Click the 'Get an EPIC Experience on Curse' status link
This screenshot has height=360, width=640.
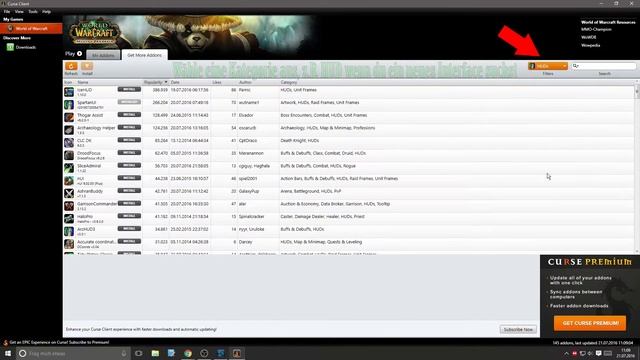pyautogui.click(x=59, y=342)
